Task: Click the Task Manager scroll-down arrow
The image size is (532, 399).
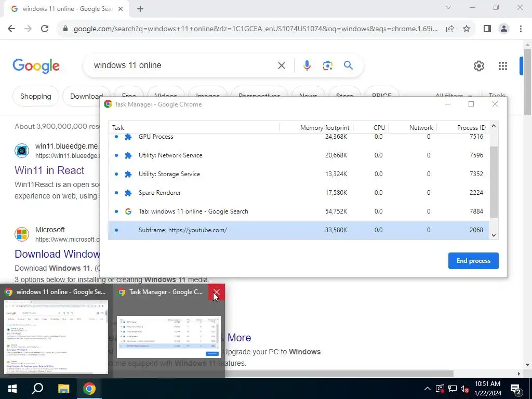Action: click(x=494, y=235)
